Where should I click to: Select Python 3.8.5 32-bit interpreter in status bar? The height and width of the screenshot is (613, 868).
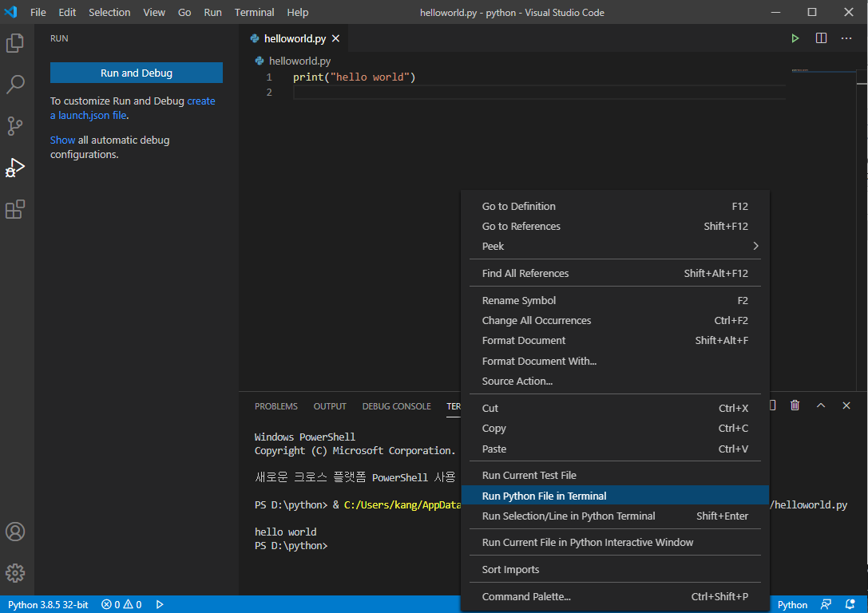[x=48, y=605]
